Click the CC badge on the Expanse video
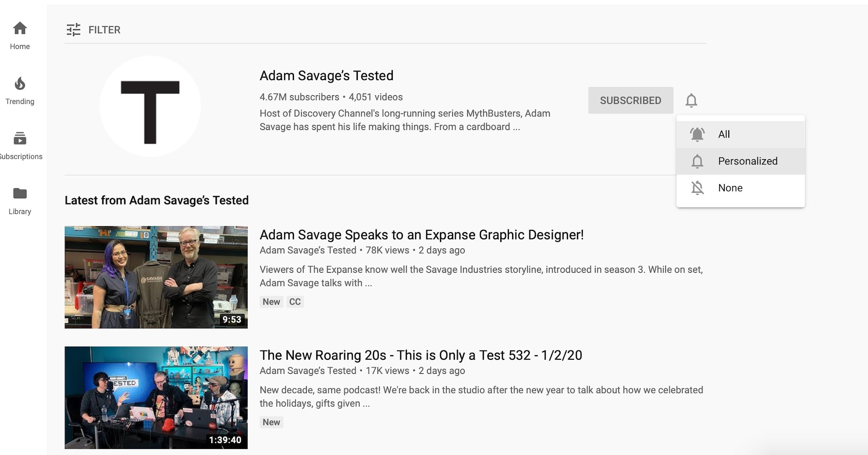This screenshot has height=455, width=868. point(295,302)
